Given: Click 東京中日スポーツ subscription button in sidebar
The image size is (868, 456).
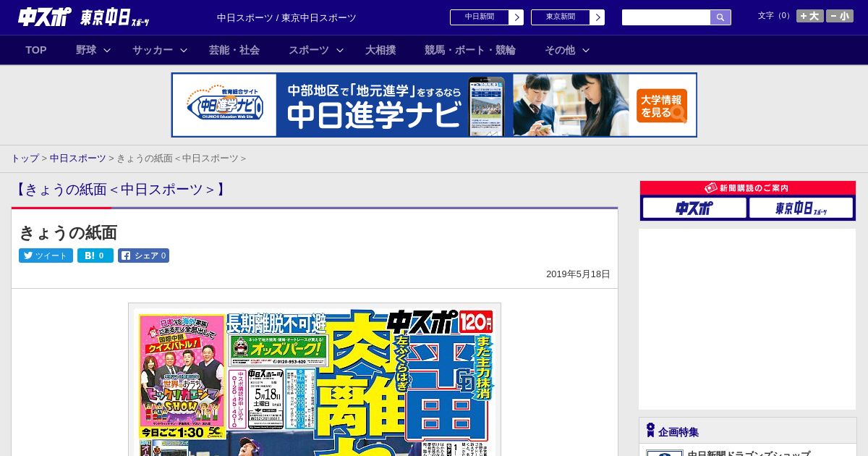Looking at the screenshot, I should tap(801, 208).
